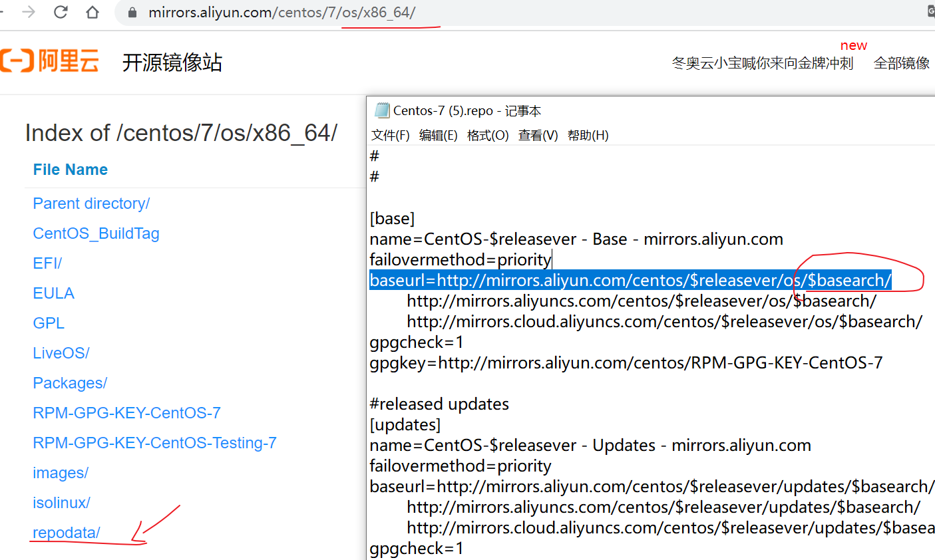
Task: Open isolinux/ directory link
Action: (x=61, y=503)
